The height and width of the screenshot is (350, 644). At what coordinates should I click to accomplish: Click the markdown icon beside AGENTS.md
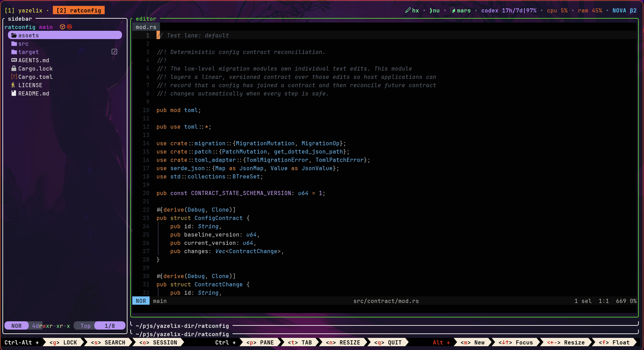coord(14,60)
